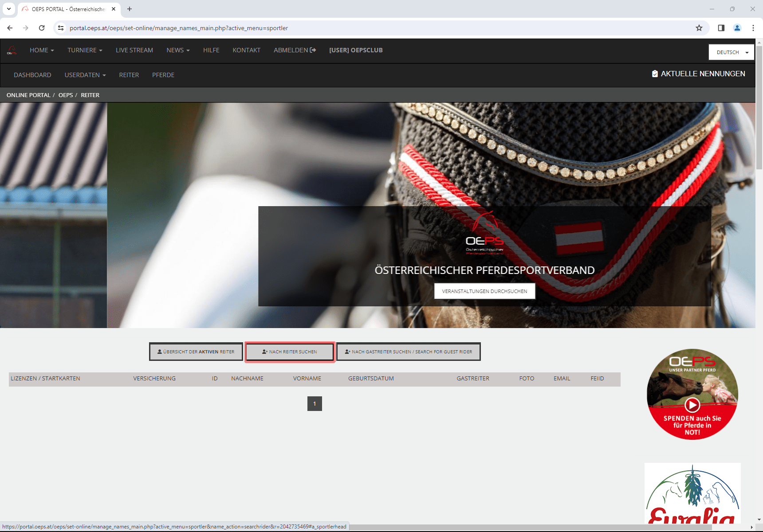
Task: Bookmark this page with the star icon
Action: click(699, 28)
